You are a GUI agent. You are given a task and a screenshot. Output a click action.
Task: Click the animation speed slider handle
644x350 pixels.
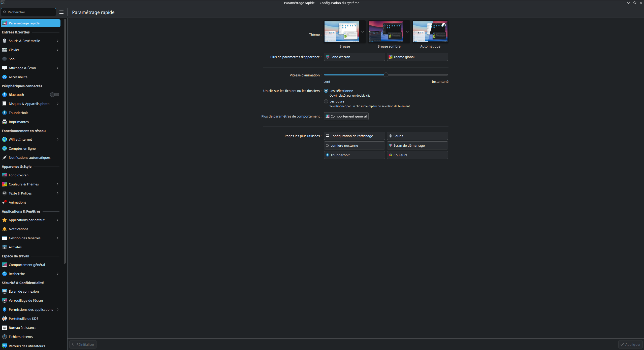(386, 75)
